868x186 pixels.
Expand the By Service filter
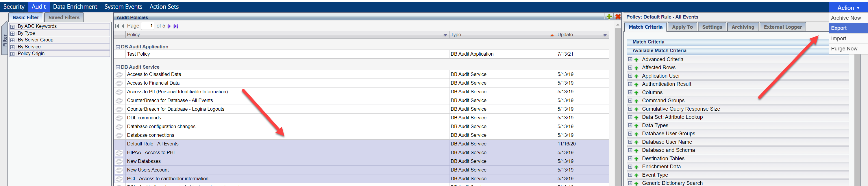12,47
